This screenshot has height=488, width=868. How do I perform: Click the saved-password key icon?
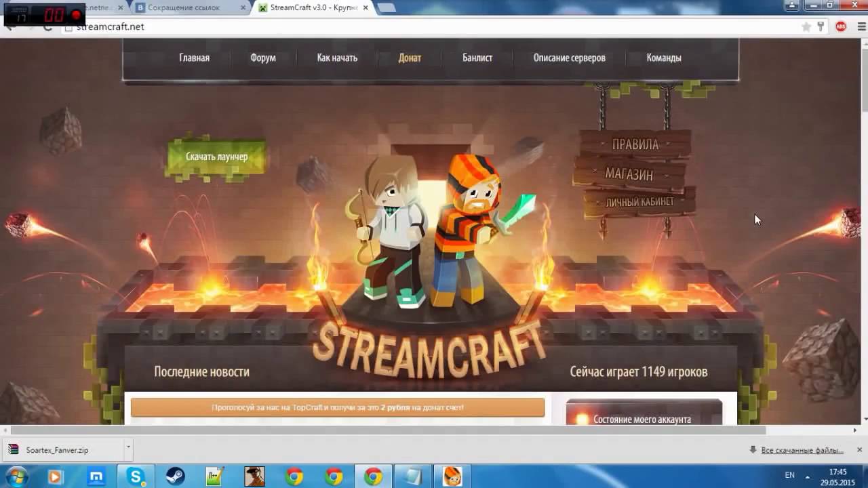point(821,26)
